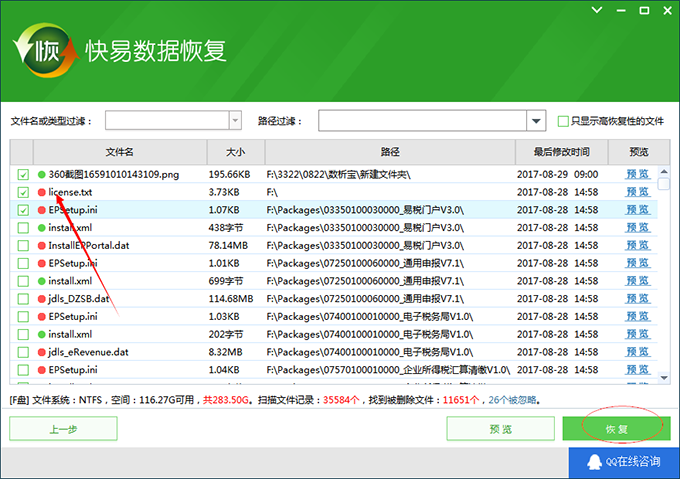680x479 pixels.
Task: Click green status dot beside 360截图 png file
Action: pyautogui.click(x=42, y=174)
